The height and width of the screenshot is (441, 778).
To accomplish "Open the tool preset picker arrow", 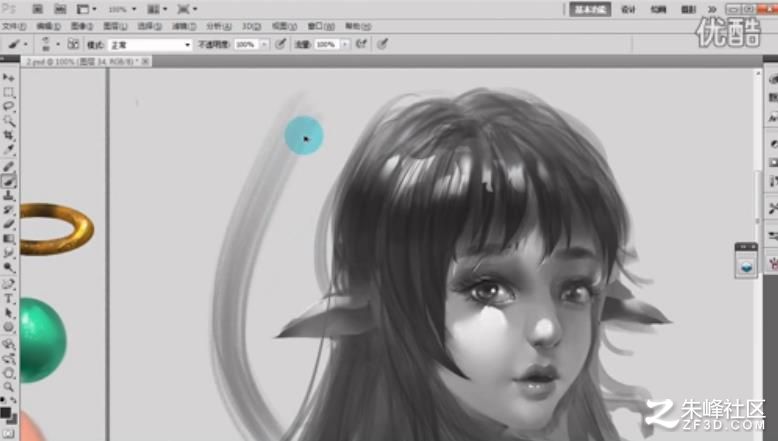I will click(x=26, y=45).
